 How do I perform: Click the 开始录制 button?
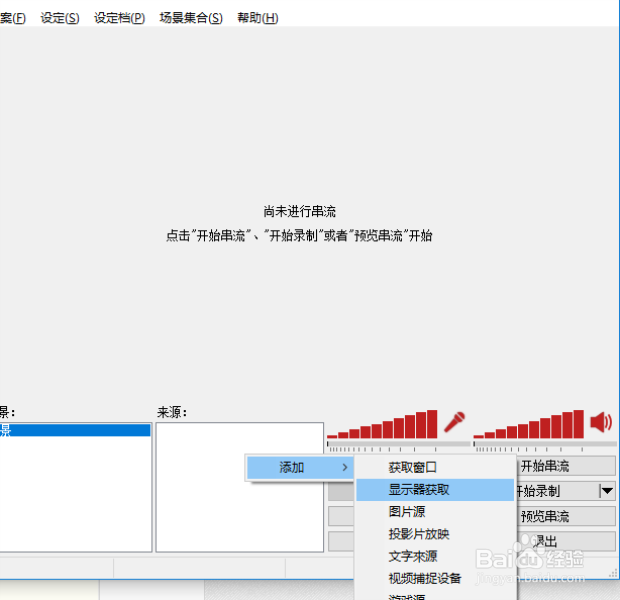coord(558,491)
